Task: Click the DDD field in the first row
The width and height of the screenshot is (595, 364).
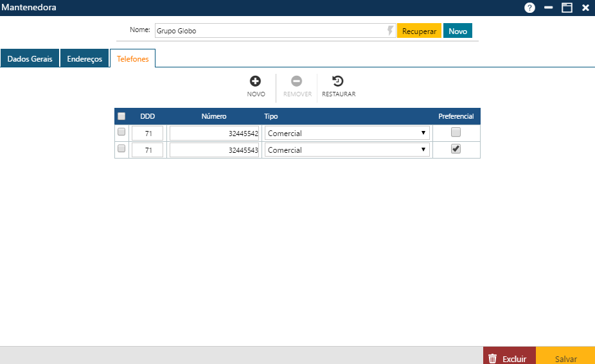Action: (x=148, y=133)
